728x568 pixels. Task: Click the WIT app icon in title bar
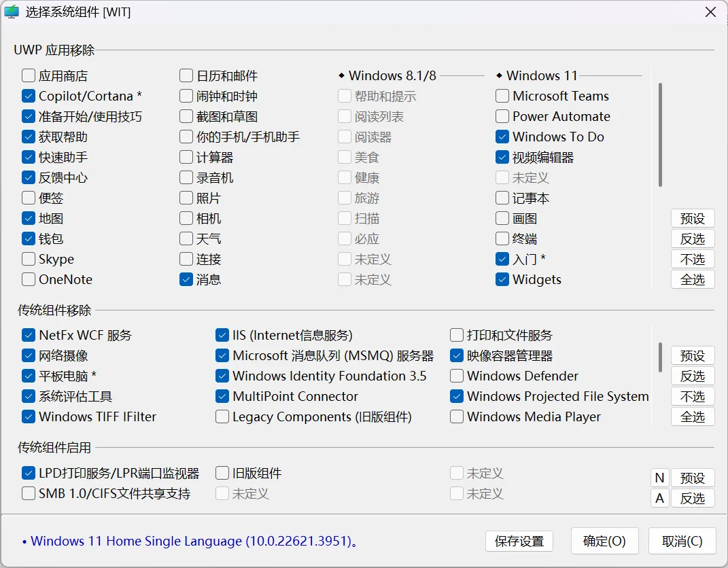pos(12,12)
